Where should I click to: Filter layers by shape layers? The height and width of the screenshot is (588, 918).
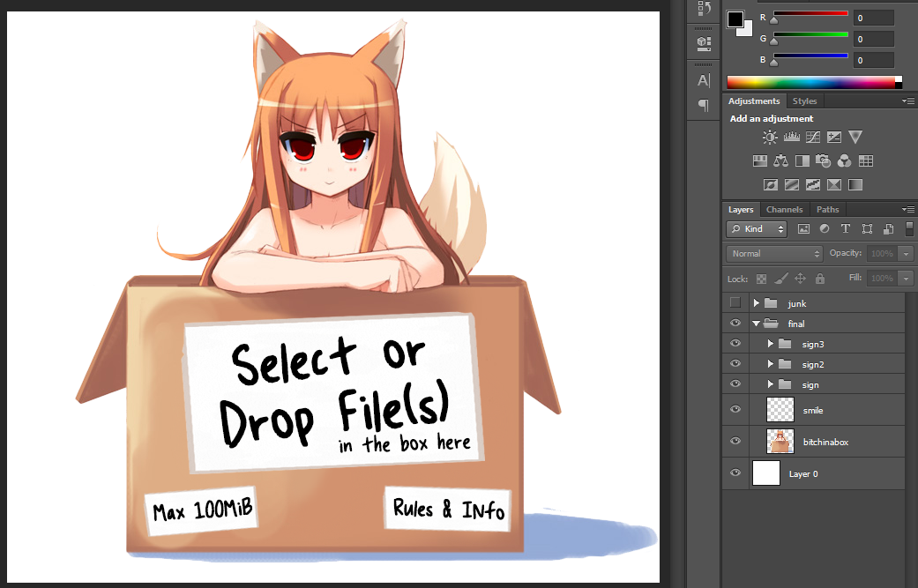[867, 228]
